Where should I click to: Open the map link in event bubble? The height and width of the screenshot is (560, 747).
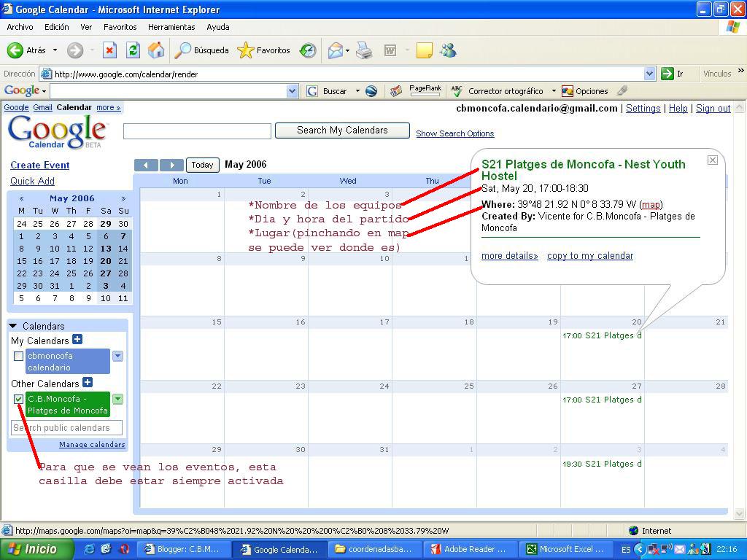click(651, 205)
